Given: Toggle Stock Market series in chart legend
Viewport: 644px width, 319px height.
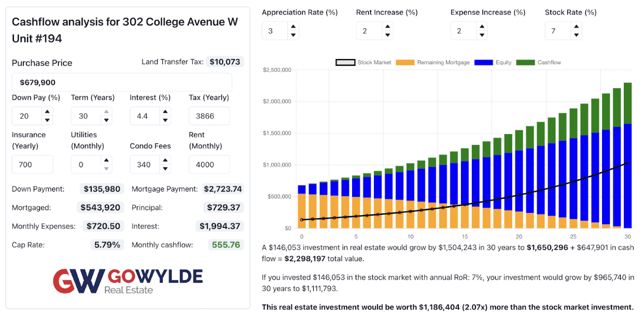Looking at the screenshot, I should tap(363, 63).
